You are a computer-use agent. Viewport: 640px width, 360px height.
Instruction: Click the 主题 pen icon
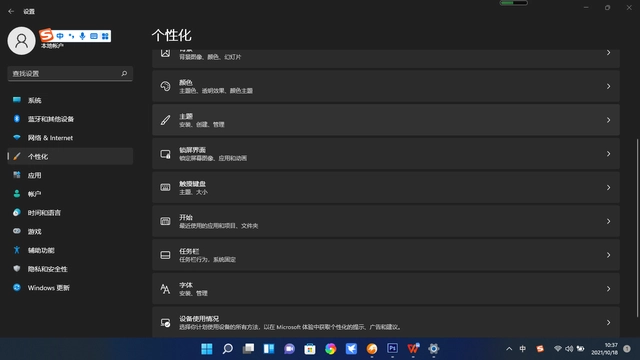165,120
